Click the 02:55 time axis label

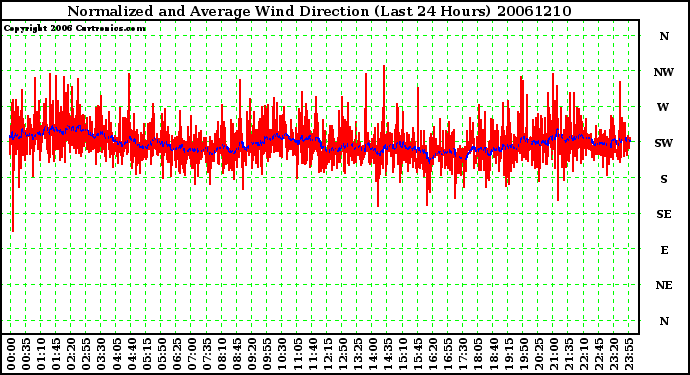tap(86, 354)
